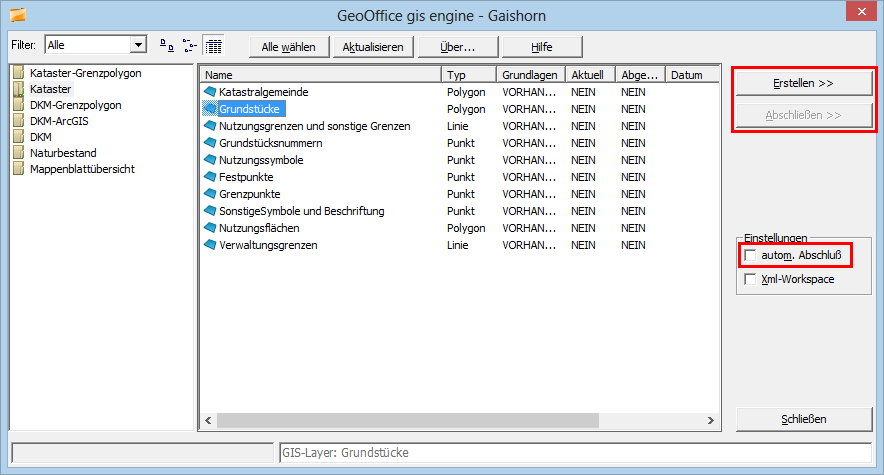Click the Kataster-Grenzpolygon folder icon

[x=19, y=73]
